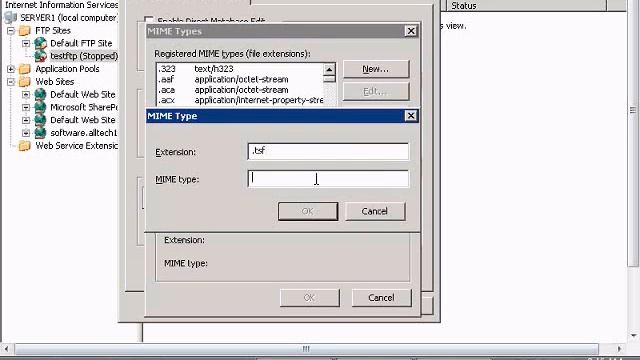Click the Extension input field containing .tsf

(x=328, y=151)
